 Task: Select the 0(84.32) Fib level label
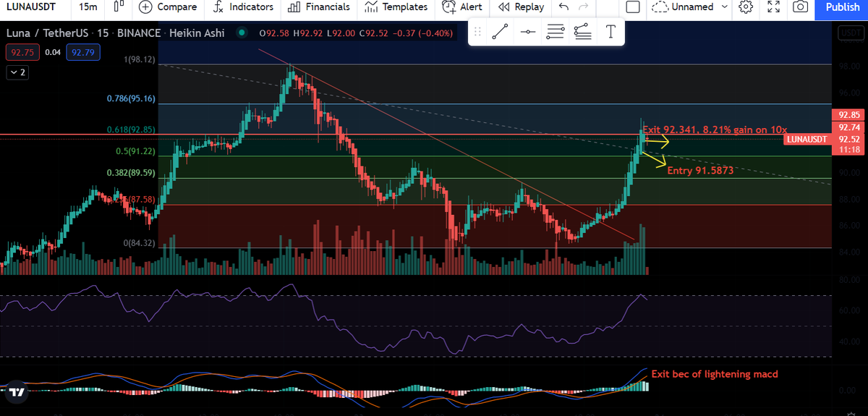[x=140, y=242]
